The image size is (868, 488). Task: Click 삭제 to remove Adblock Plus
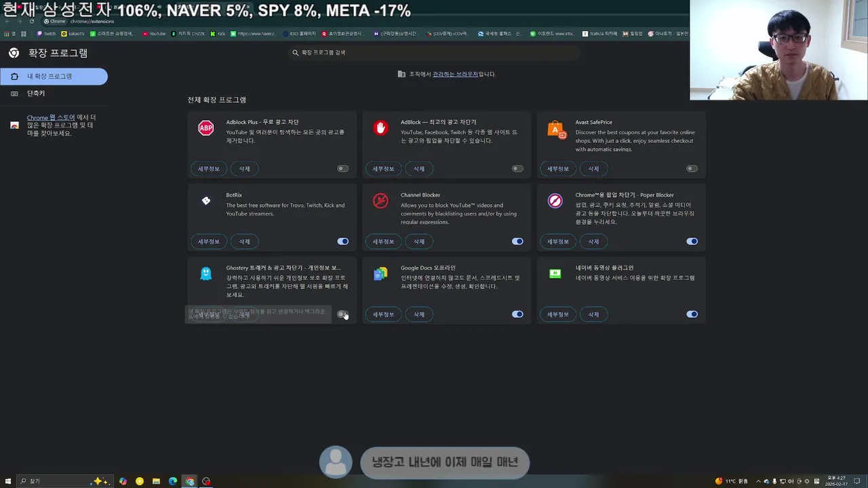click(244, 169)
